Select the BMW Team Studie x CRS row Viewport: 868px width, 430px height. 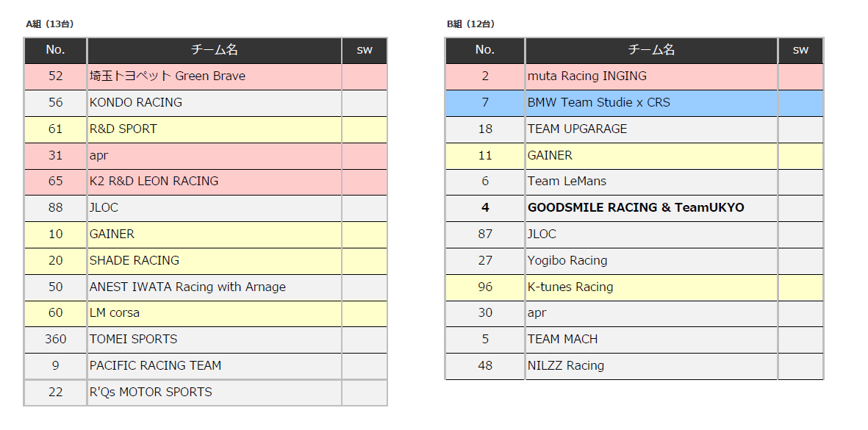tap(599, 103)
